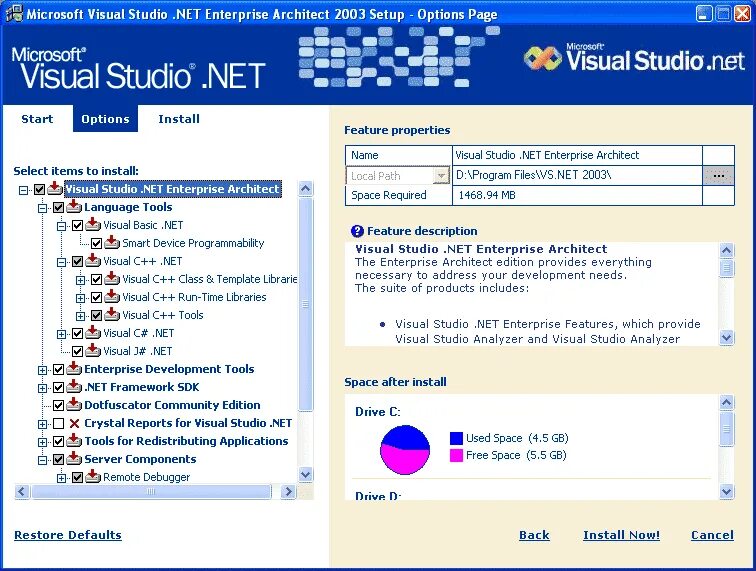Click the Space after install scroll down arrow
Viewport: 756px width, 571px height.
[x=727, y=491]
